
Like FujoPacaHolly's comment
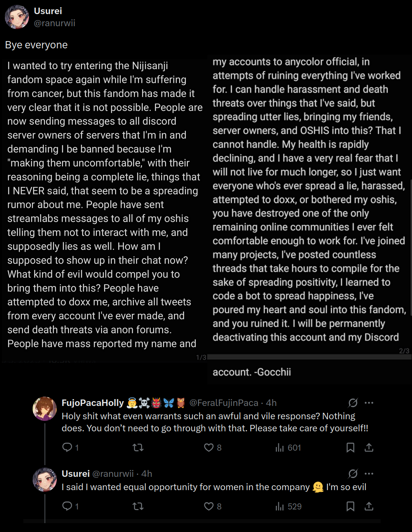coord(209,447)
